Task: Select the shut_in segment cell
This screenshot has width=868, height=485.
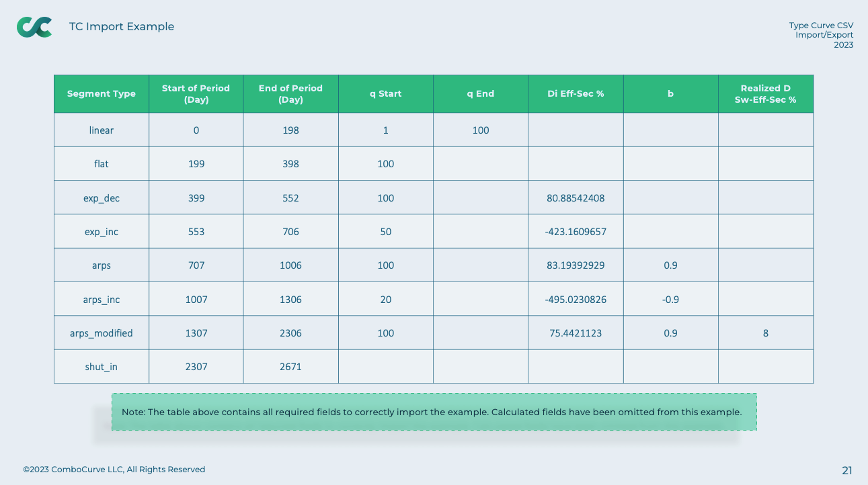Action: (102, 367)
